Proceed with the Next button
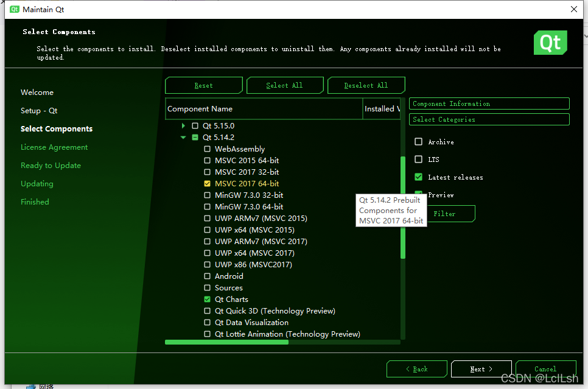588x389 pixels. (x=481, y=369)
